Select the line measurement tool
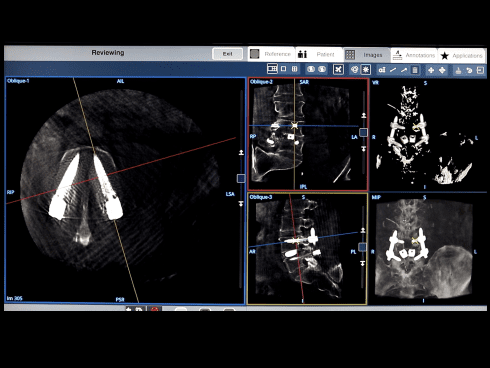Viewport: 490px width, 368px height. pyautogui.click(x=393, y=70)
